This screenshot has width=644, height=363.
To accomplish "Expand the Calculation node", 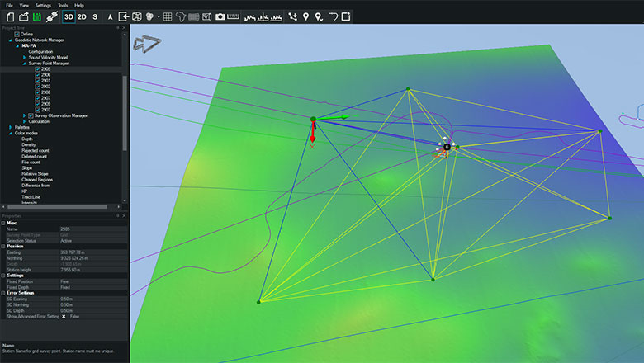I will click(24, 121).
